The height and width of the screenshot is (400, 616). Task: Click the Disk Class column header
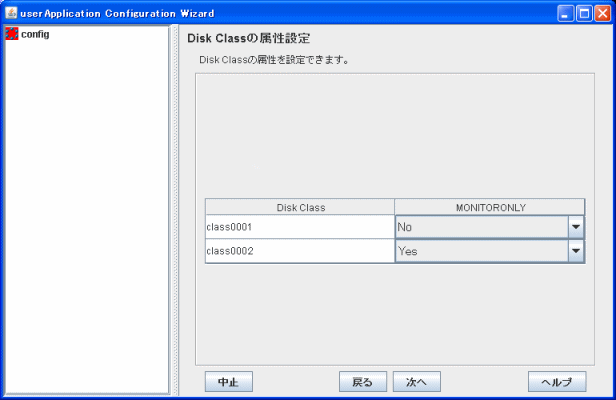pyautogui.click(x=300, y=207)
